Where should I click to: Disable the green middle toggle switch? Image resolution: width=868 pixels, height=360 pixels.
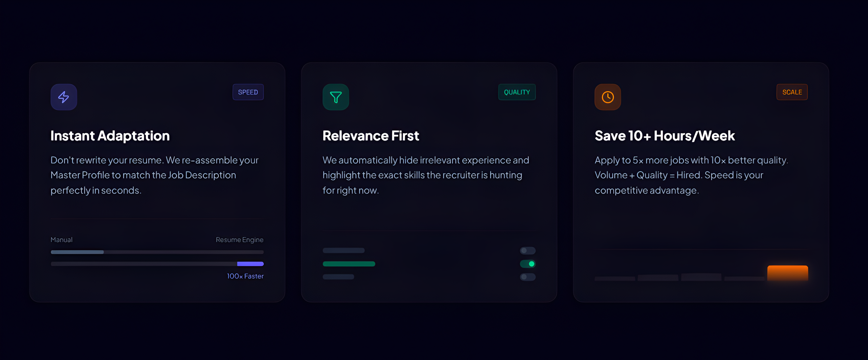528,264
